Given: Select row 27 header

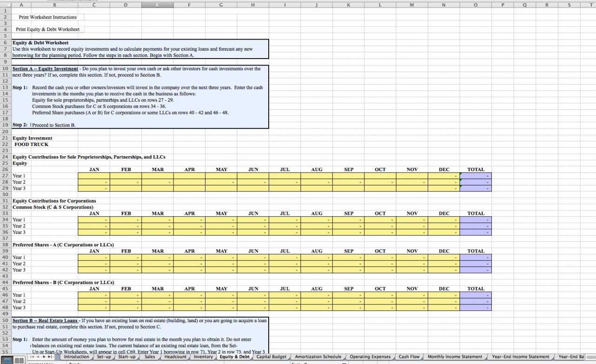Looking at the screenshot, I should coord(5,176).
